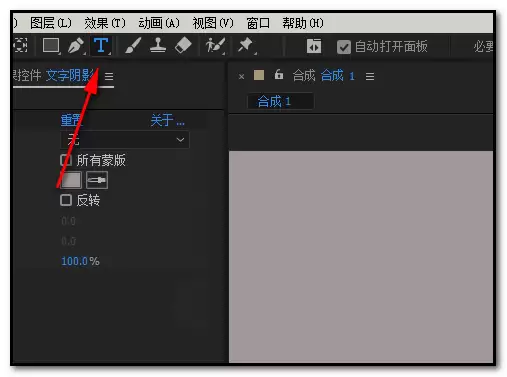Open the effect controls panel menu

[x=109, y=77]
